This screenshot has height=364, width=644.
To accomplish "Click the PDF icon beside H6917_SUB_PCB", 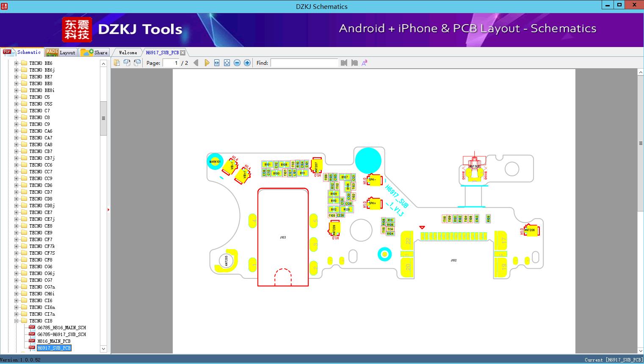I will [x=32, y=347].
